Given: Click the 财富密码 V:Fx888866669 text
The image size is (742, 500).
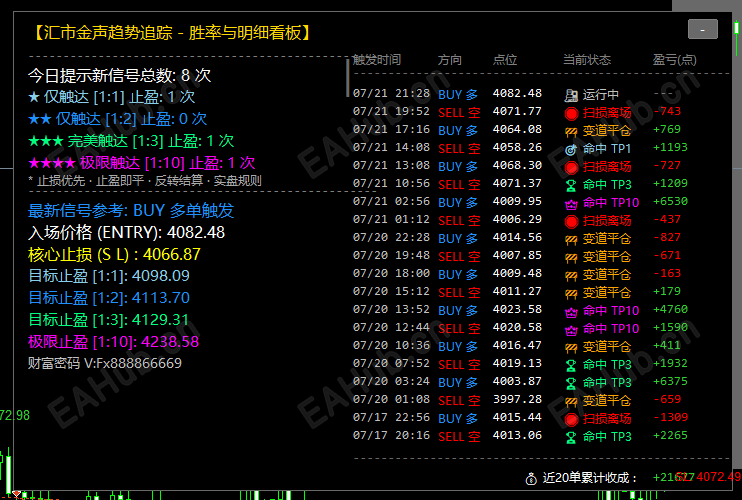Looking at the screenshot, I should [105, 363].
